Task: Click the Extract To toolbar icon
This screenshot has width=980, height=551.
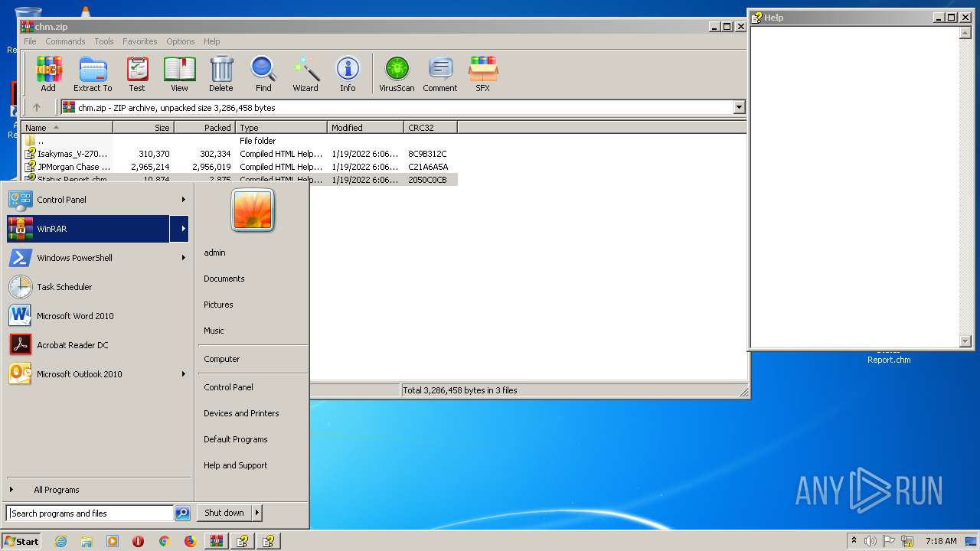Action: tap(93, 74)
